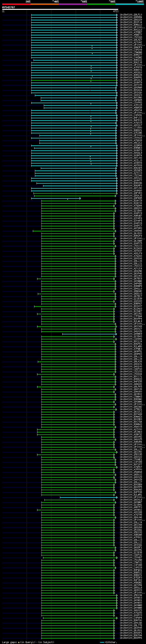Select the UniRef100_Q09HT7 subject name
Screen dimensions: 146x644
[131, 180]
